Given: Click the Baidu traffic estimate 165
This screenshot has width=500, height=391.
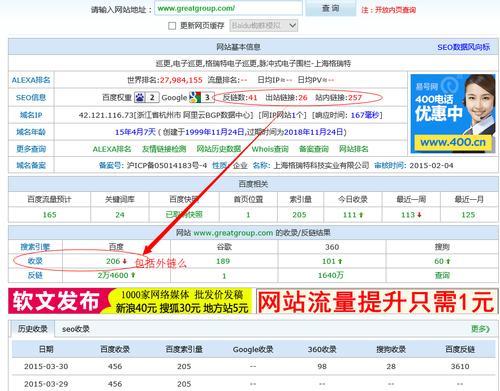Looking at the screenshot, I should tap(49, 215).
